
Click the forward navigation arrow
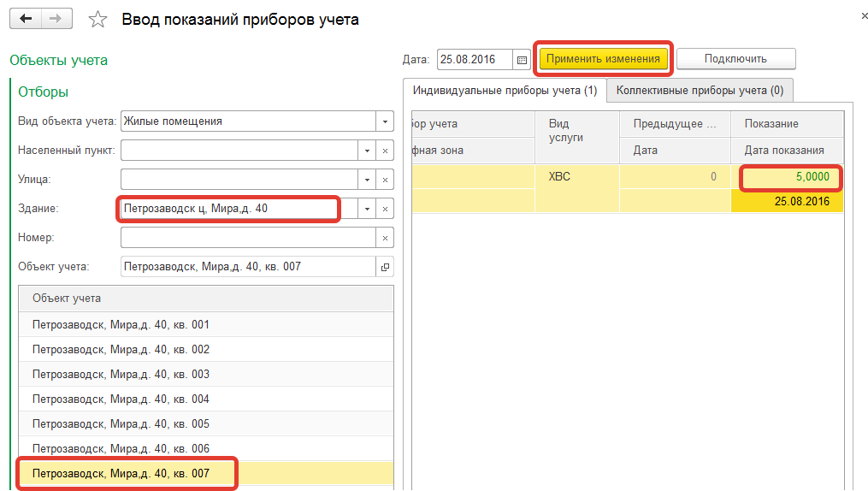click(x=56, y=18)
